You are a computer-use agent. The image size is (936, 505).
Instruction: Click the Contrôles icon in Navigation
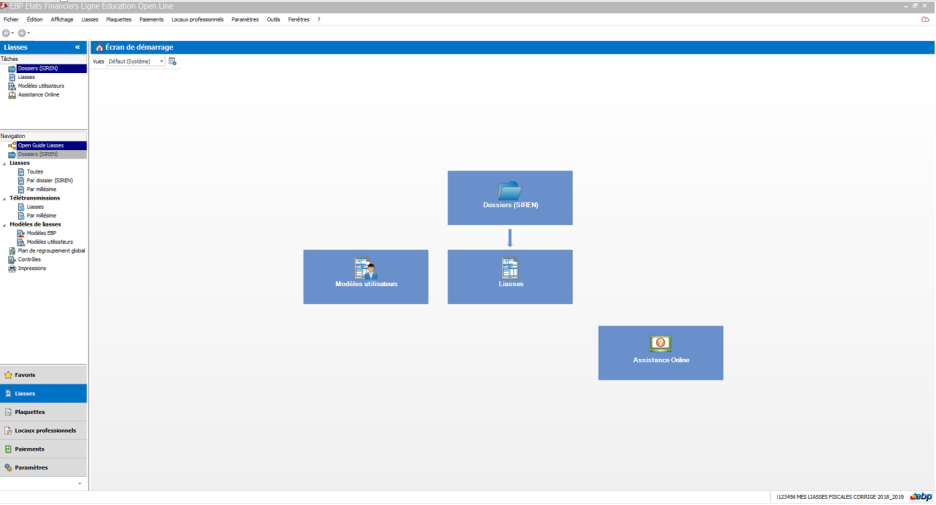click(x=12, y=260)
